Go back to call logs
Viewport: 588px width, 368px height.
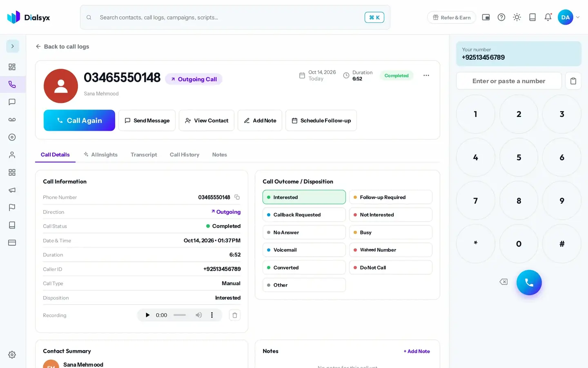[x=62, y=47]
